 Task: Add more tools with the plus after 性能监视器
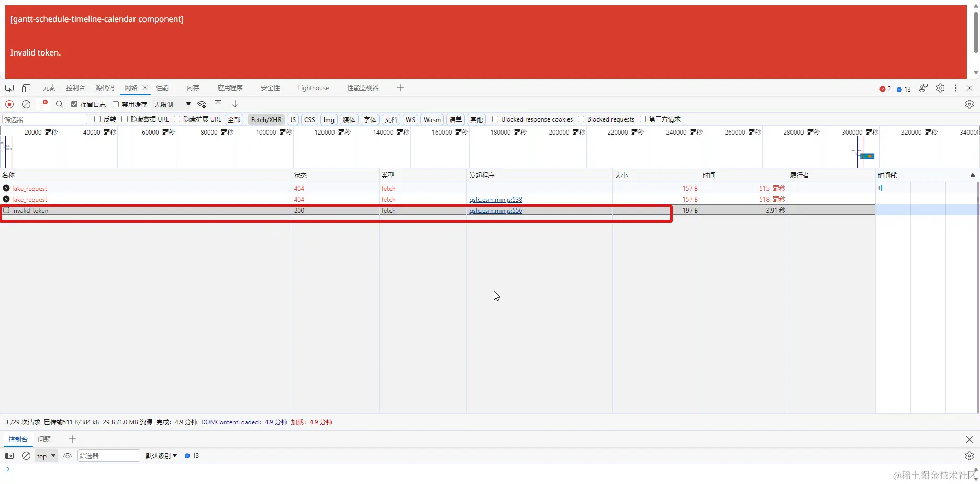point(400,87)
